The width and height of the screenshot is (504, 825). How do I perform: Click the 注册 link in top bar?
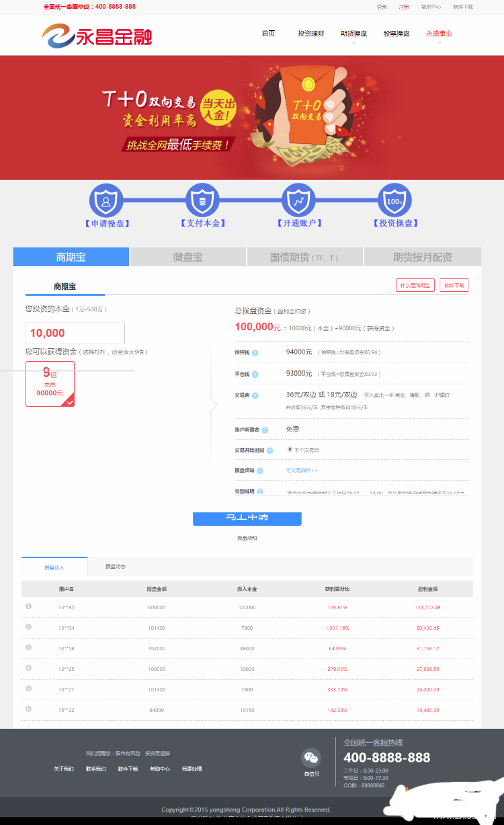pos(403,7)
